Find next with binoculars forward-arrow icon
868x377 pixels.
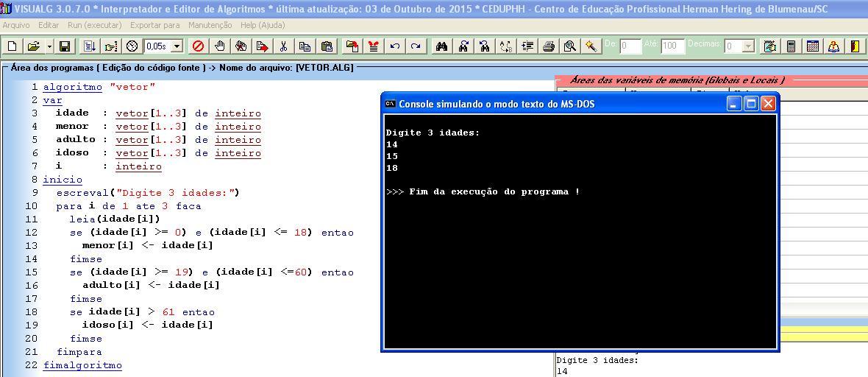point(463,46)
